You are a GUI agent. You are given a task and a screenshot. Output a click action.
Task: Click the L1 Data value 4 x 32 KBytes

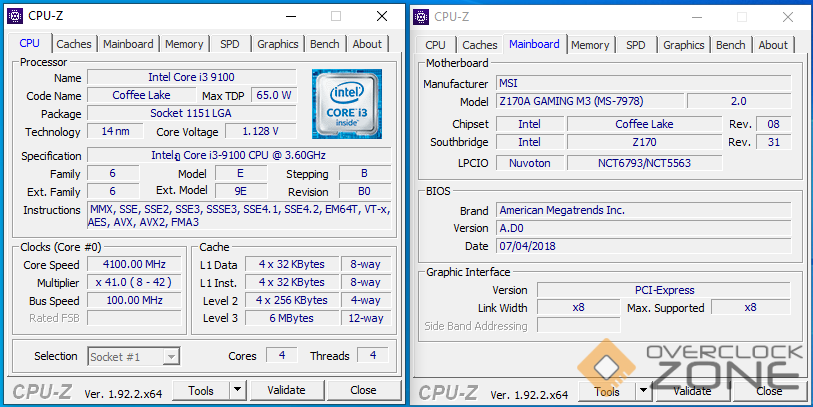pyautogui.click(x=292, y=264)
